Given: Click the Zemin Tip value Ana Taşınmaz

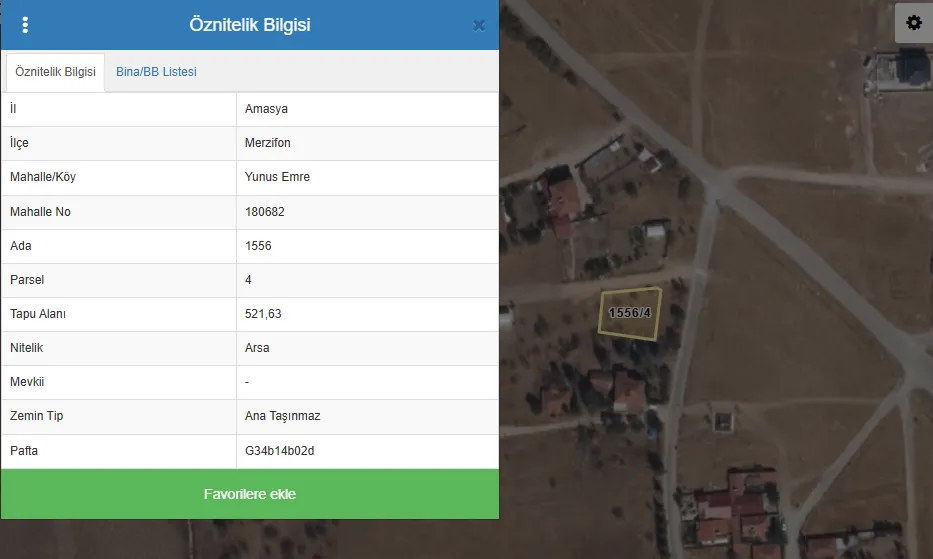Looking at the screenshot, I should click(282, 416).
